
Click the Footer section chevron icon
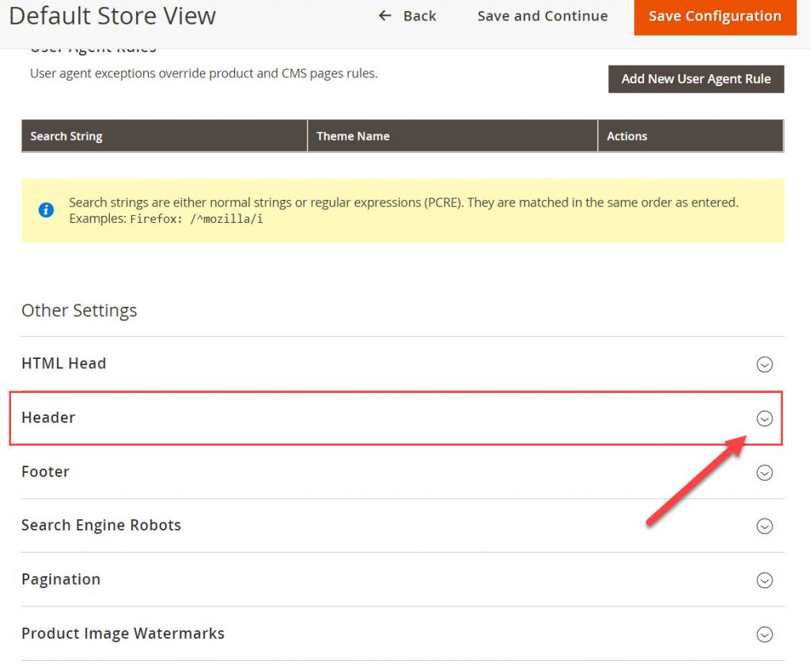(765, 473)
